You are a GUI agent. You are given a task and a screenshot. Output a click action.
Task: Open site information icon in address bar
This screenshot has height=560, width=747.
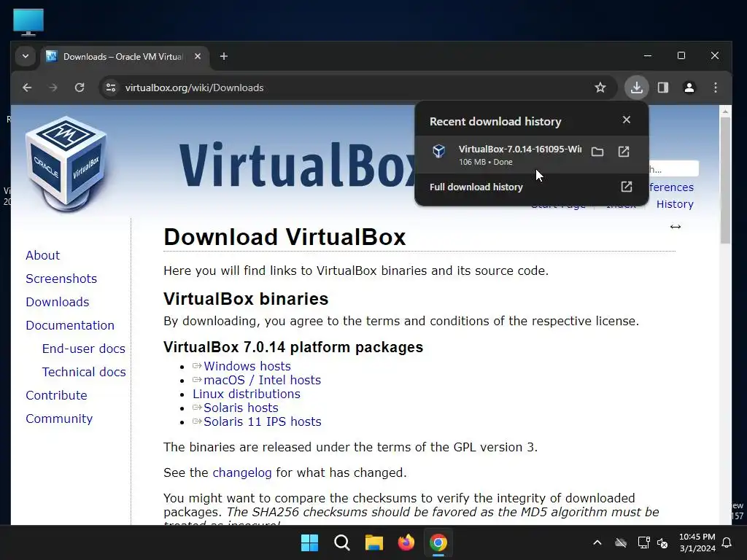click(111, 87)
